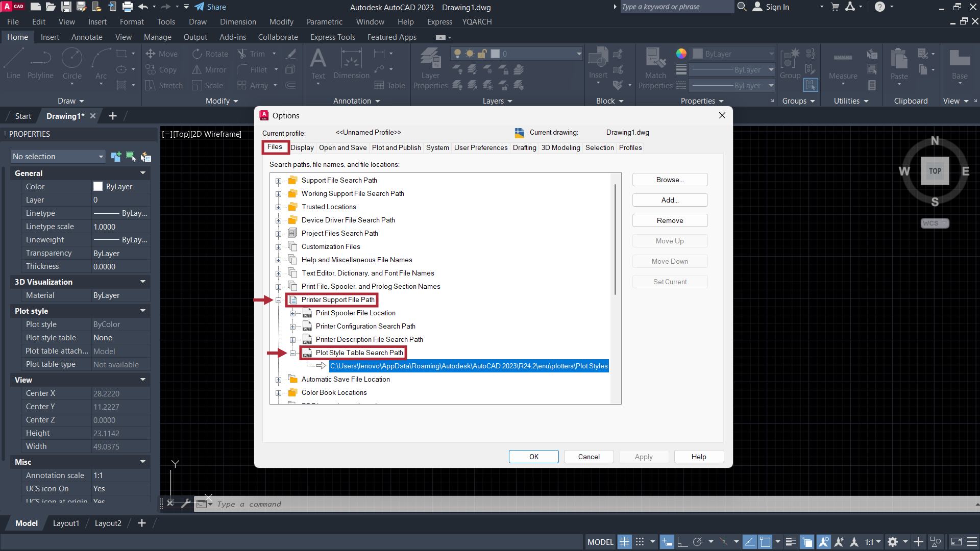Open the Display tab in Options
This screenshot has height=551, width=980.
(302, 147)
